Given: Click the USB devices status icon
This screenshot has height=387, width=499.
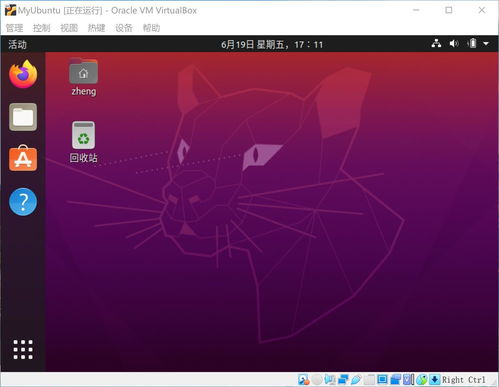Looking at the screenshot, I should (x=356, y=380).
